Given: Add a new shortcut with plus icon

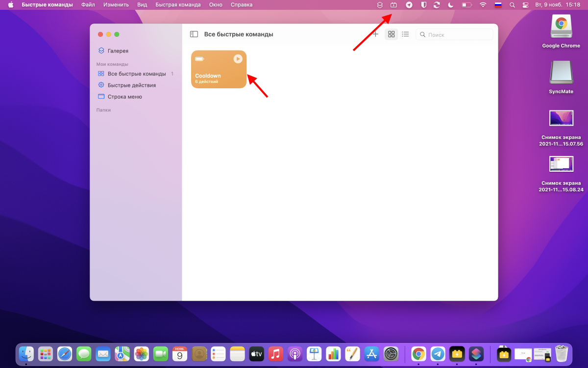Looking at the screenshot, I should (375, 34).
